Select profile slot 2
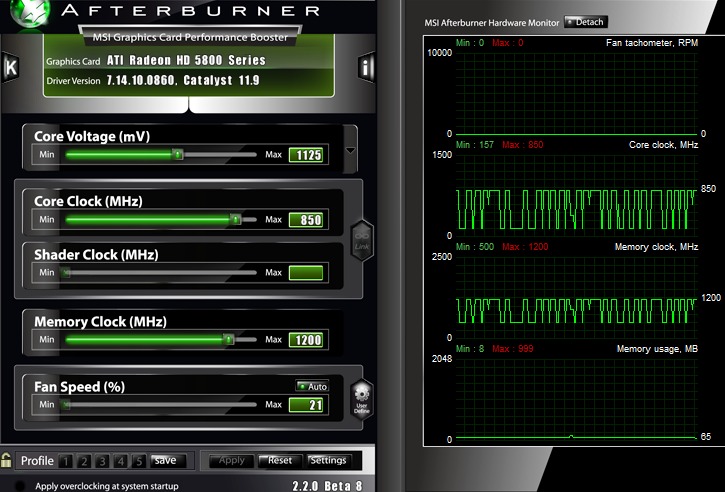 [84, 461]
